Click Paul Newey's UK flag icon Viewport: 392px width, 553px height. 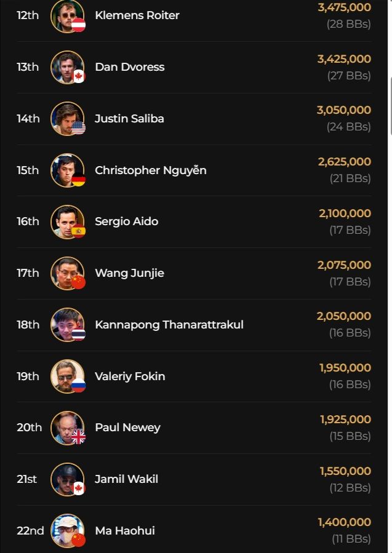pyautogui.click(x=78, y=437)
